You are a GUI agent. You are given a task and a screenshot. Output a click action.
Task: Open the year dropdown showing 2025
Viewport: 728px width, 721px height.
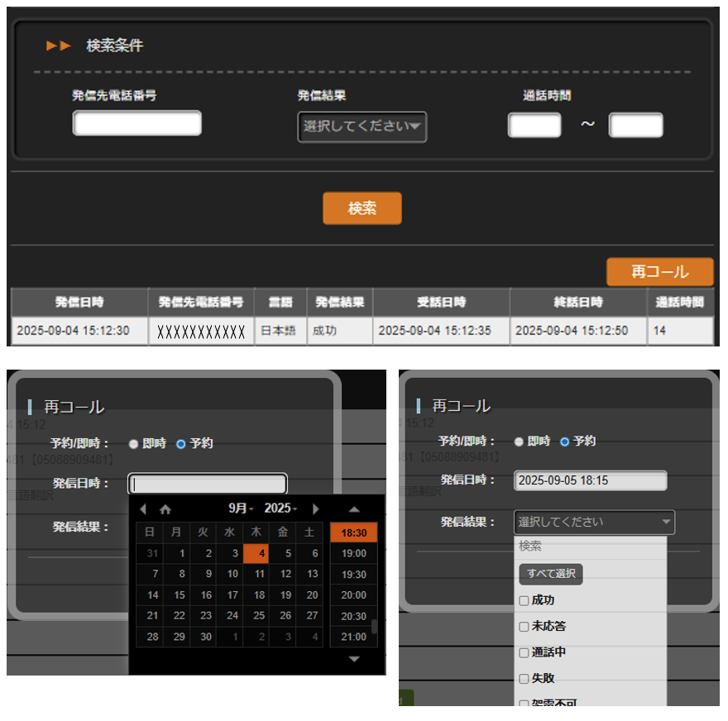(x=280, y=509)
